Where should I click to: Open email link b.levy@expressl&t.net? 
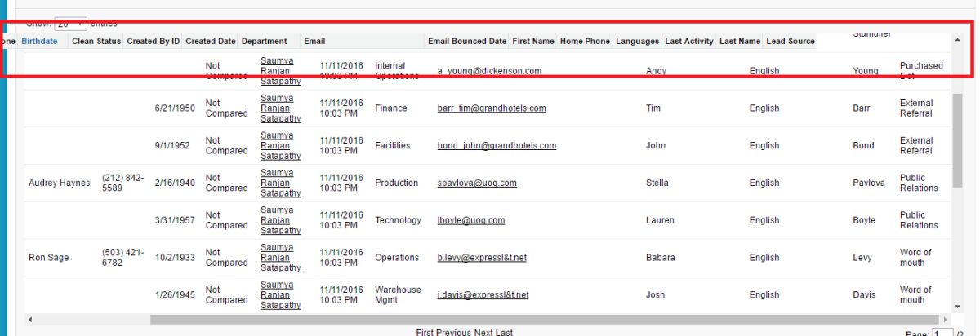482,258
